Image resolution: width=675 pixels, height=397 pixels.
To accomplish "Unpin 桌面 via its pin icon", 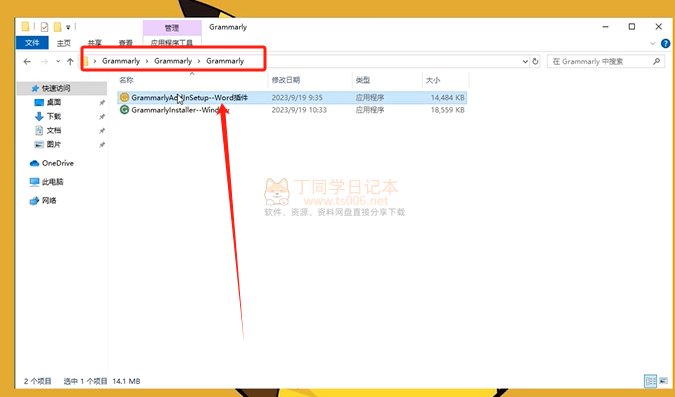I will [x=102, y=102].
